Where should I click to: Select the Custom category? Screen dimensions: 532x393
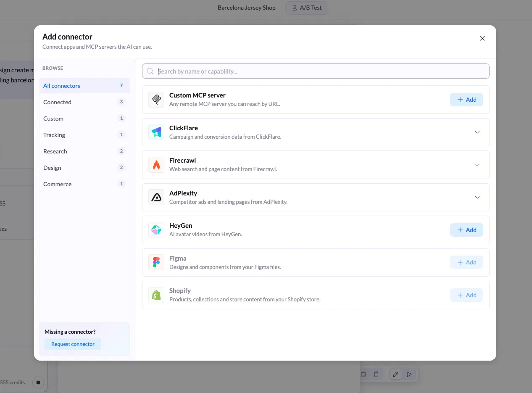84,119
